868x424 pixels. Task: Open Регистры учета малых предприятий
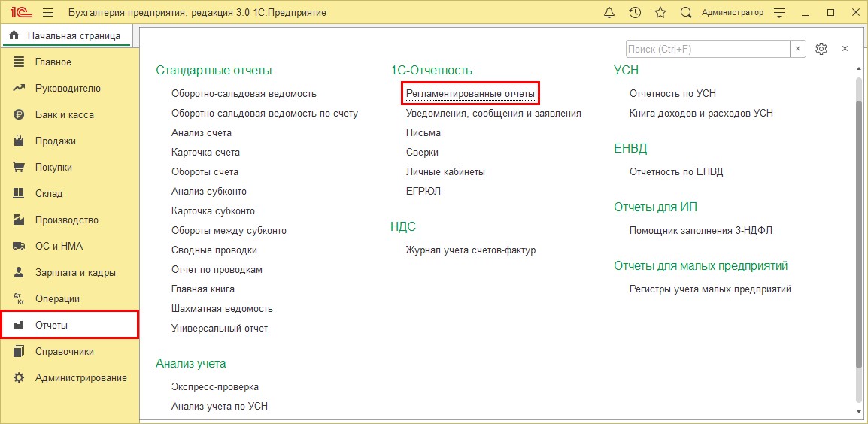pyautogui.click(x=710, y=289)
